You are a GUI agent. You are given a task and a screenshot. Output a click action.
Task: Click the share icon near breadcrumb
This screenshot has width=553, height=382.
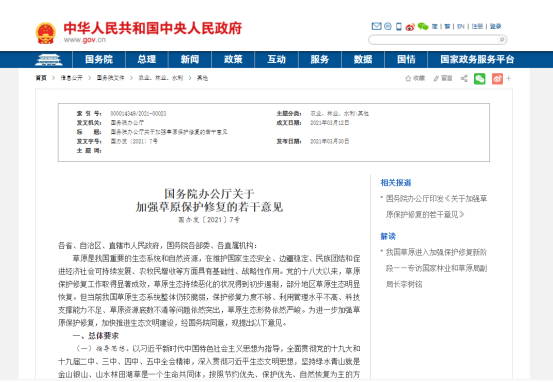tap(464, 78)
